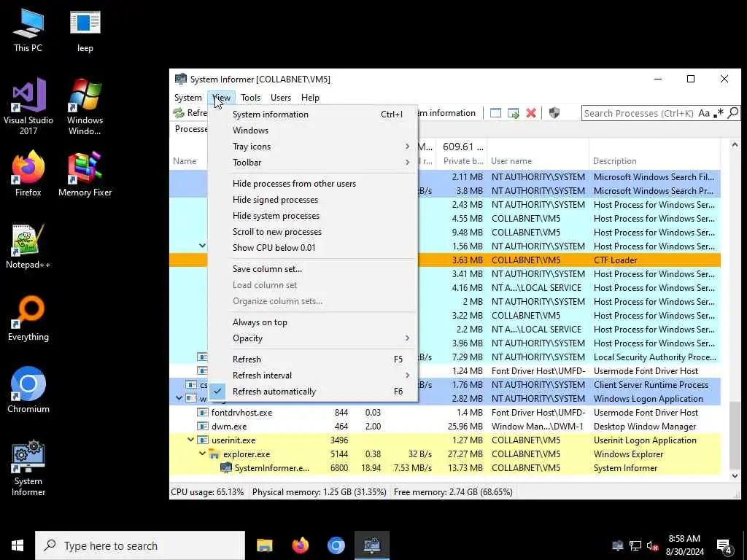Open System Informer desktop shortcut
Image resolution: width=747 pixels, height=560 pixels.
point(28,468)
